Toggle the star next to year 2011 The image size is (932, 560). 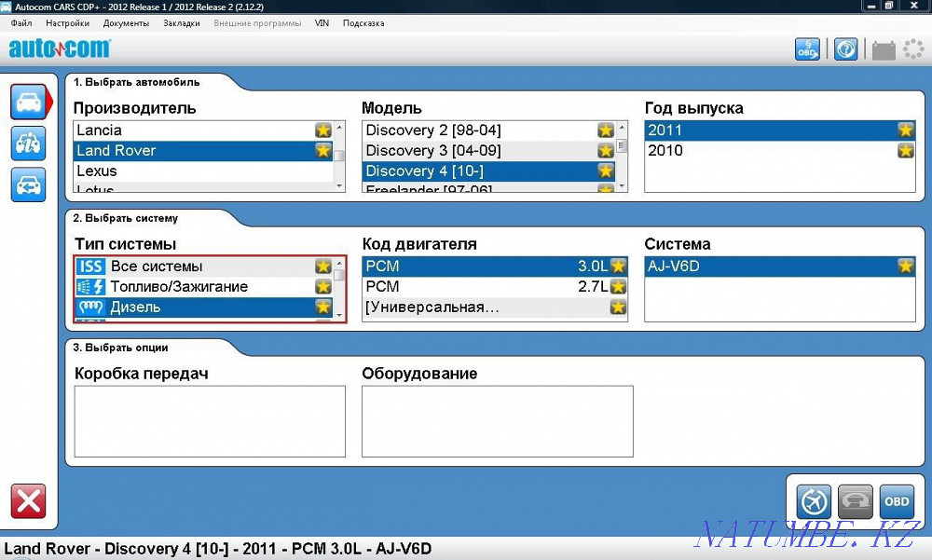pyautogui.click(x=905, y=130)
